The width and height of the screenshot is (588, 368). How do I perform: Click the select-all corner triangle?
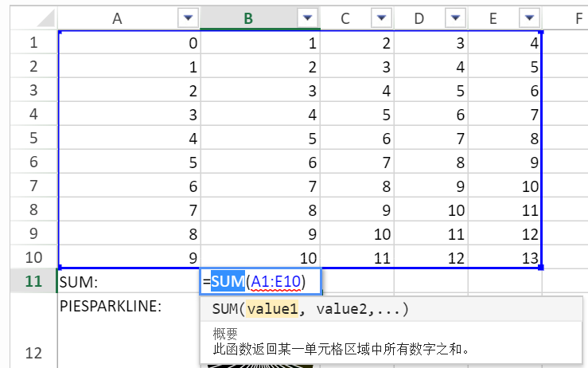tap(48, 20)
